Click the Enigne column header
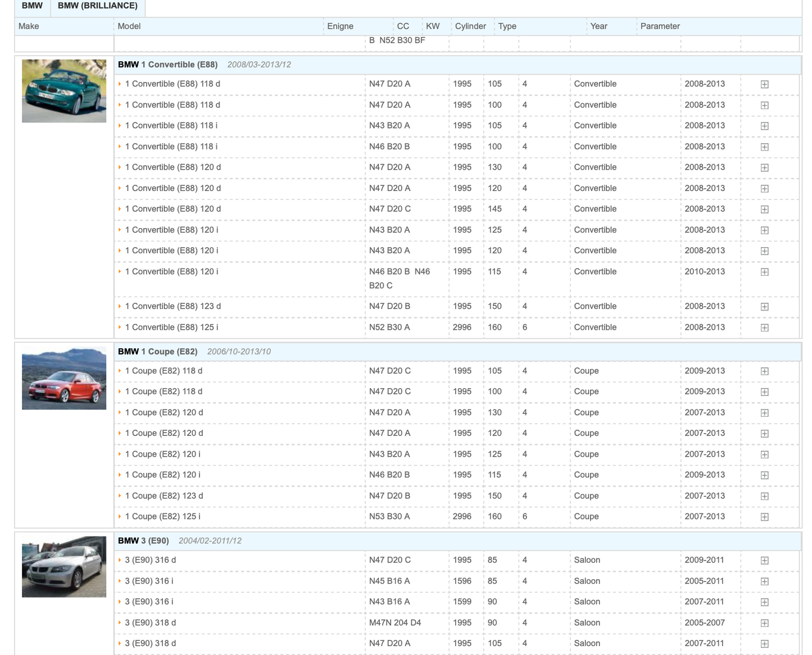The image size is (812, 655). (341, 26)
